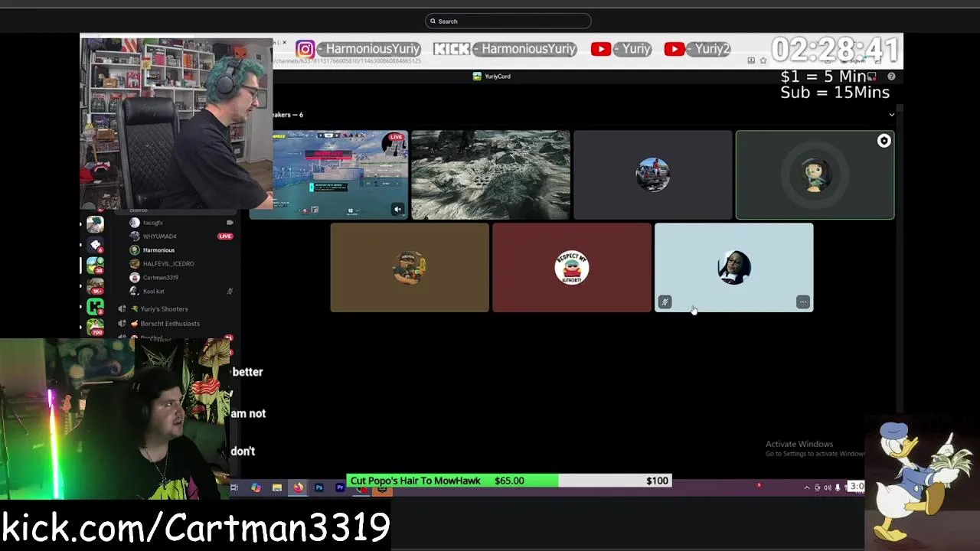Open the server icon with the 700 badge

(95, 328)
